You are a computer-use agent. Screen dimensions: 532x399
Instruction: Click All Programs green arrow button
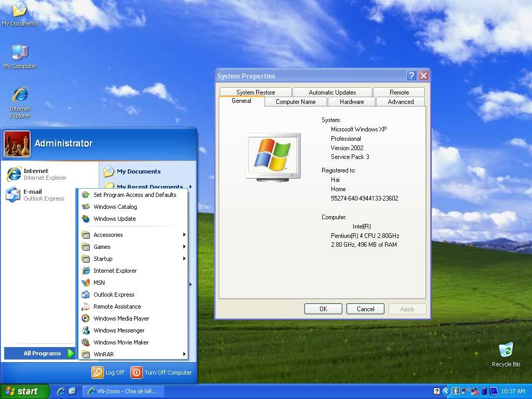coord(71,353)
